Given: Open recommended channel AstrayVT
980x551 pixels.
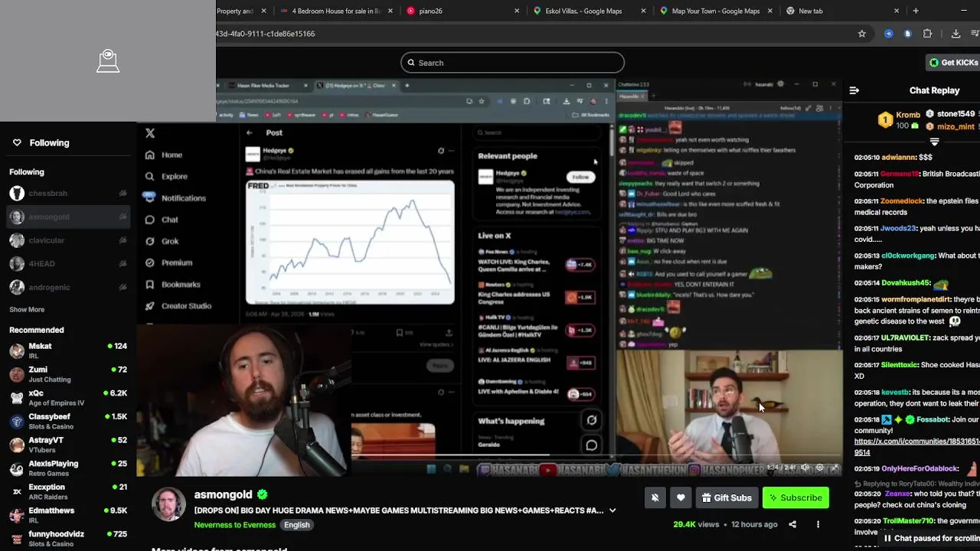Looking at the screenshot, I should 67,445.
